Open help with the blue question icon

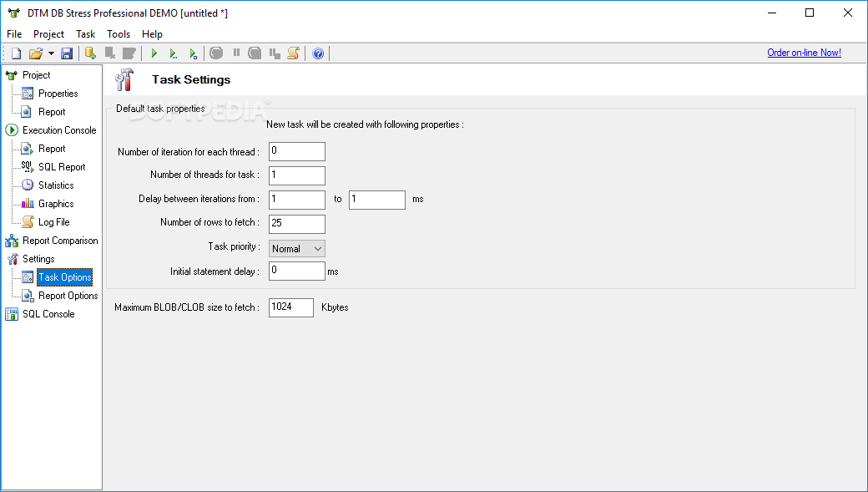pos(318,53)
